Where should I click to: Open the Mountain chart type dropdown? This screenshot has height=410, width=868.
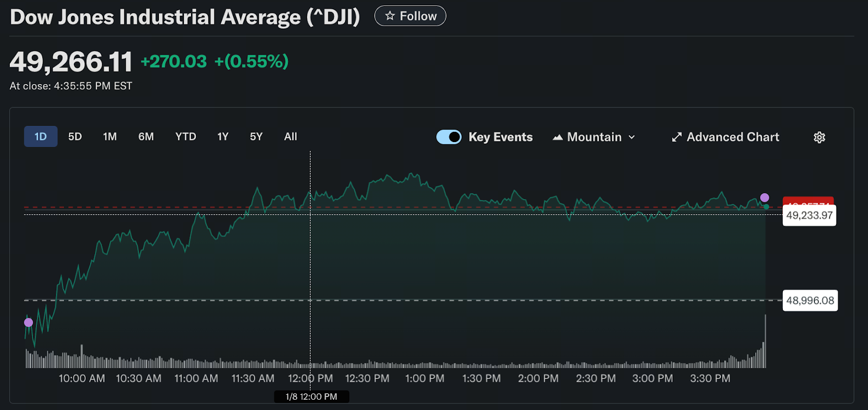[593, 137]
